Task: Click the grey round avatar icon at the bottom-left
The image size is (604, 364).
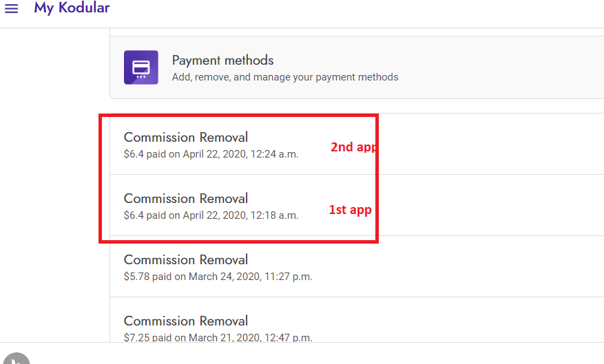Action: tap(16, 358)
